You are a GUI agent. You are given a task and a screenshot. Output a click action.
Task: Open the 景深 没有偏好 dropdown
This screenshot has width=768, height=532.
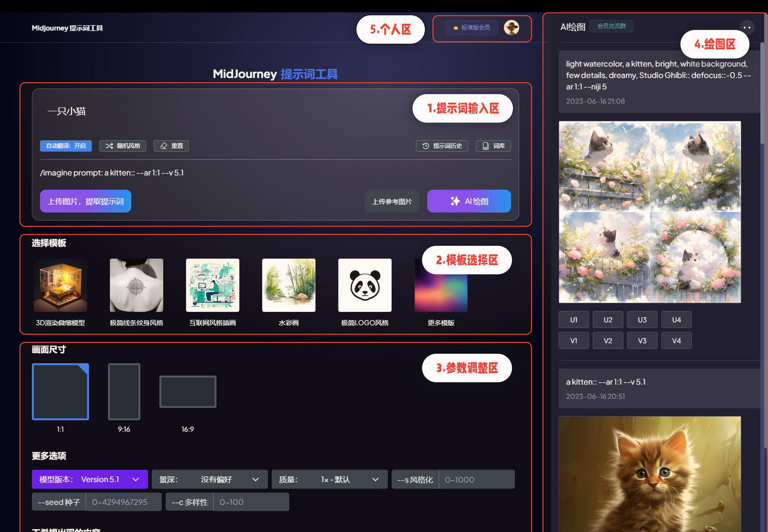point(209,479)
